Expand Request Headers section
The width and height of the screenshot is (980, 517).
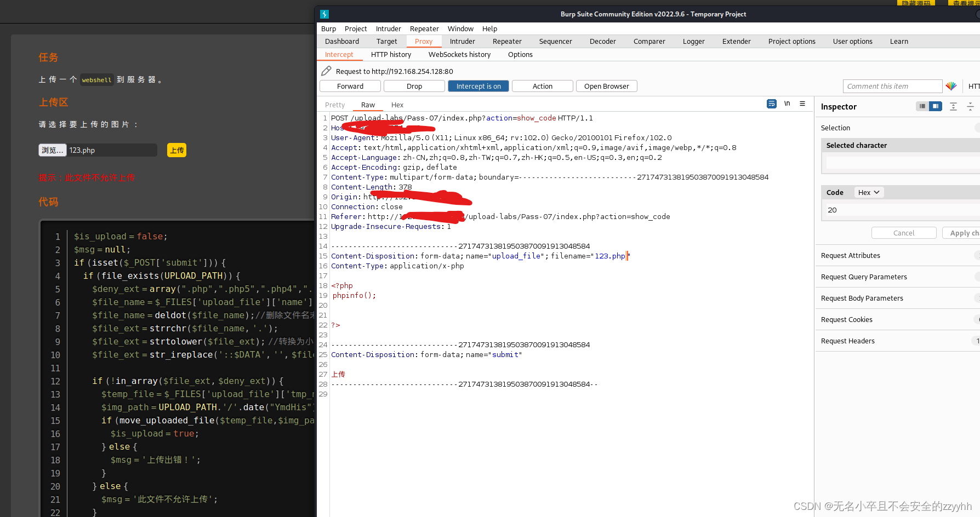(x=897, y=341)
